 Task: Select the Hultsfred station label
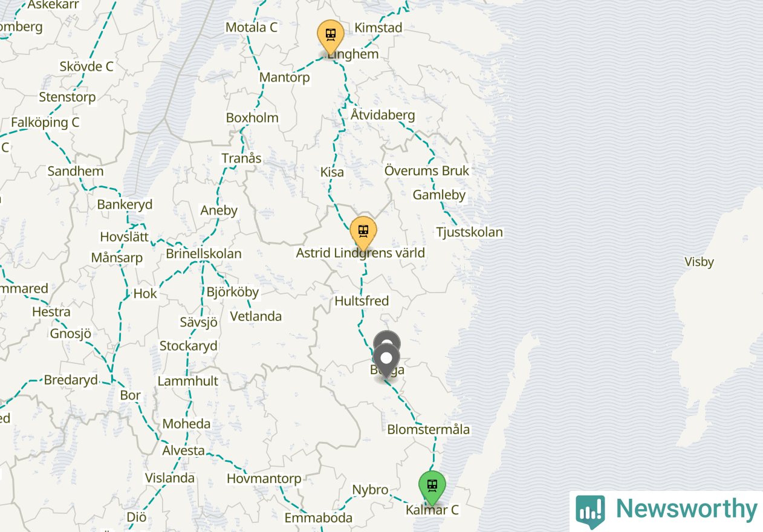point(362,300)
